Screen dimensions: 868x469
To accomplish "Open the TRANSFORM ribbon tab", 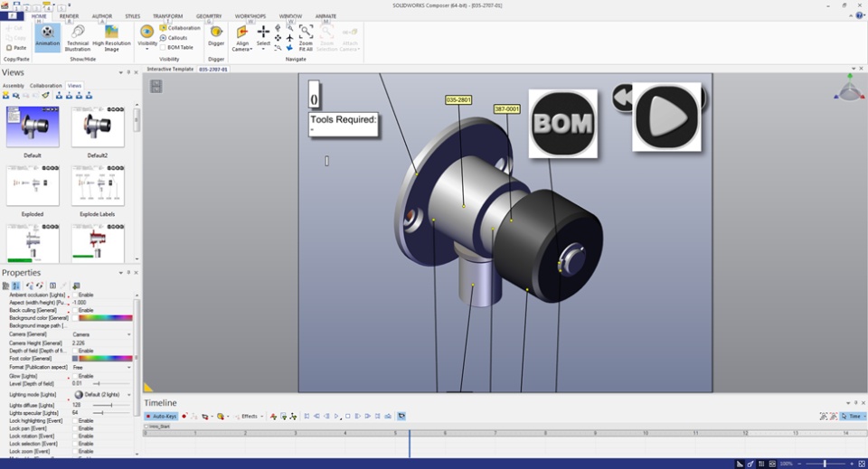I will click(x=168, y=16).
